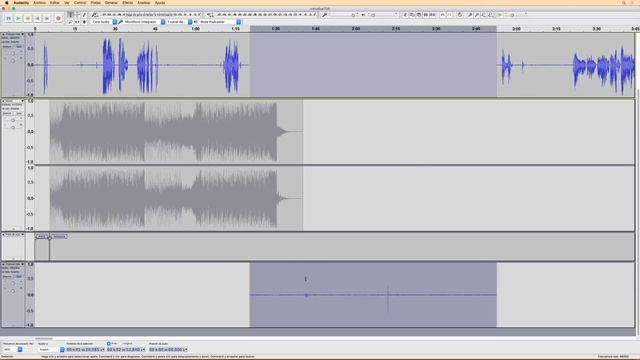Screen dimensions: 640x360
Task: Click the audio position time field
Action: [x=168, y=350]
